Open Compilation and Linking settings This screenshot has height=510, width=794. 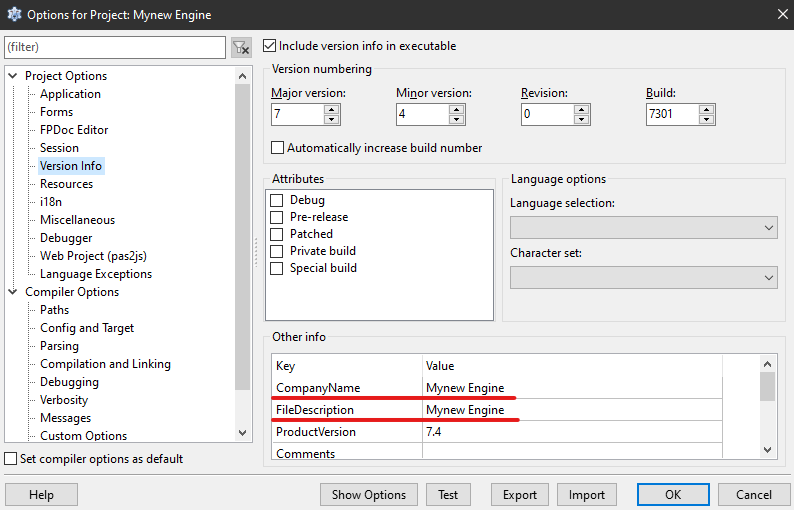tap(105, 364)
